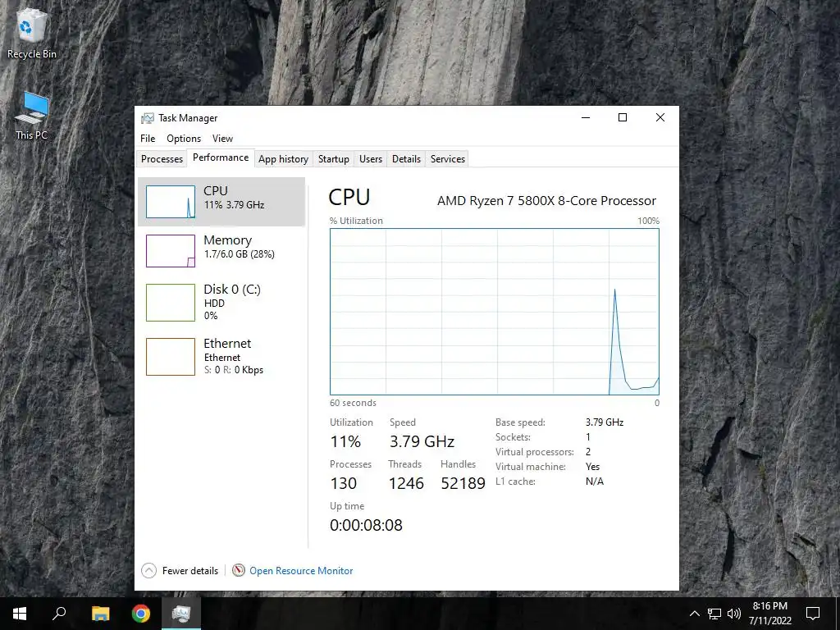Open the Services tab
This screenshot has width=840, height=630.
(x=447, y=159)
